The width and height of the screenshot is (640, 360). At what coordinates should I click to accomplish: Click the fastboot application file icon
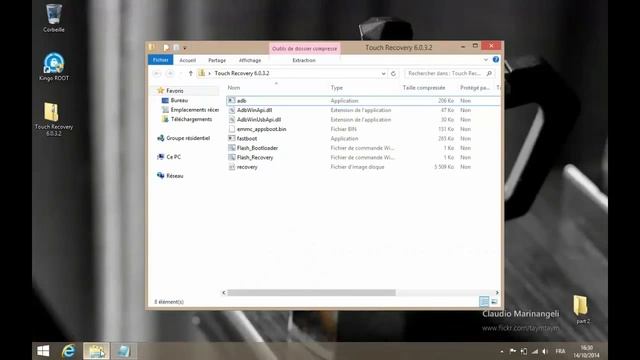click(x=231, y=138)
